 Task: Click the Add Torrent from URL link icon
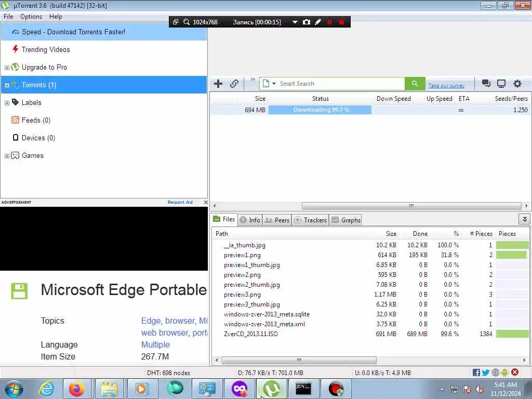click(x=234, y=84)
